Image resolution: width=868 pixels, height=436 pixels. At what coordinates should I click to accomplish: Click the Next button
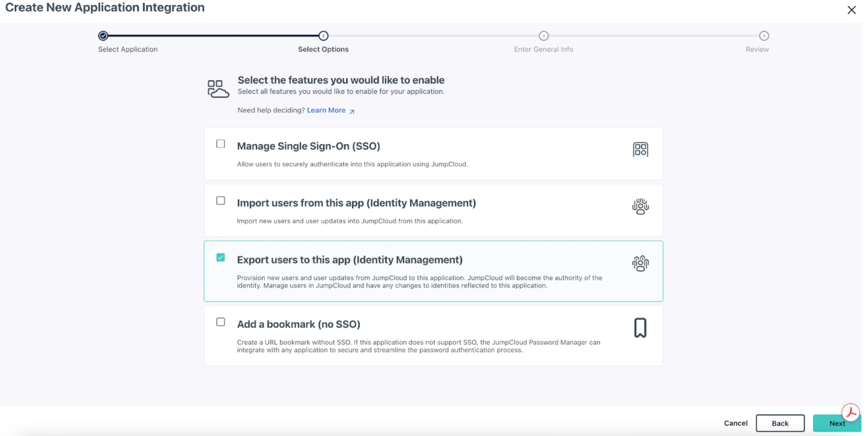(837, 423)
